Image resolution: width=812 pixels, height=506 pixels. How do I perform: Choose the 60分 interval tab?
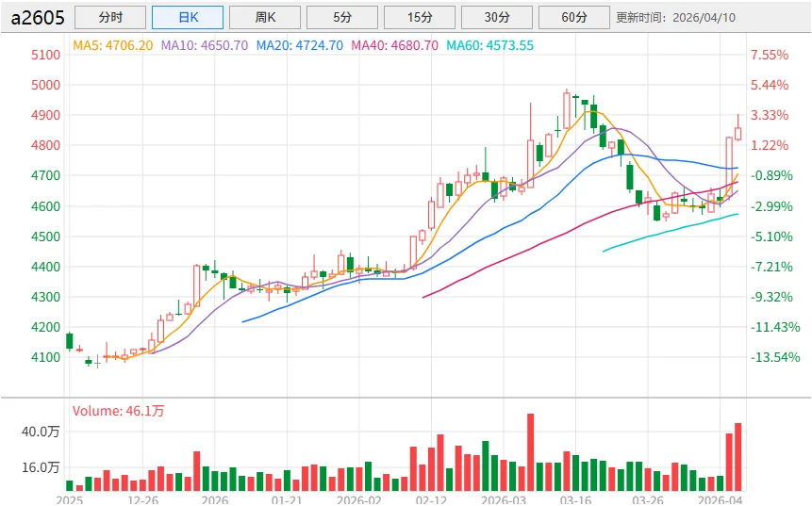(573, 18)
